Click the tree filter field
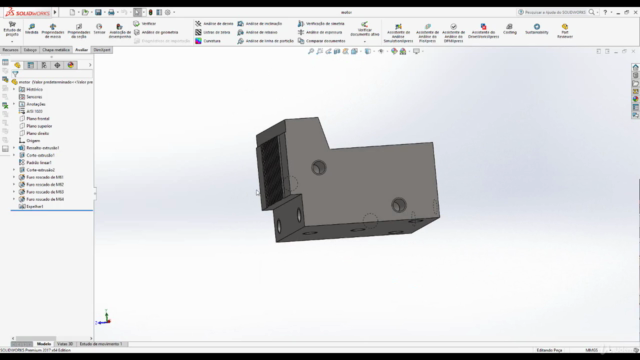This screenshot has height=360, width=640. 52,74
